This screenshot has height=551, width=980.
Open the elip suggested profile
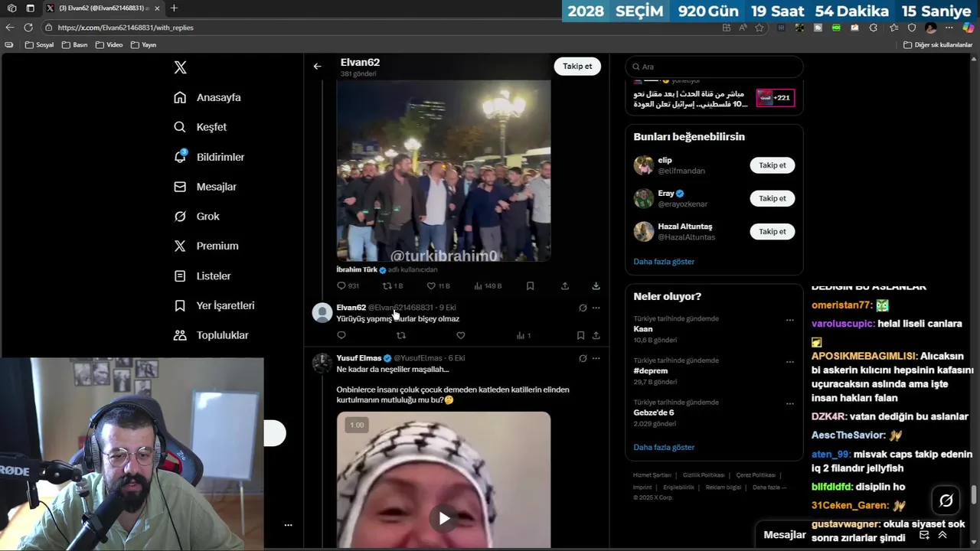point(665,161)
